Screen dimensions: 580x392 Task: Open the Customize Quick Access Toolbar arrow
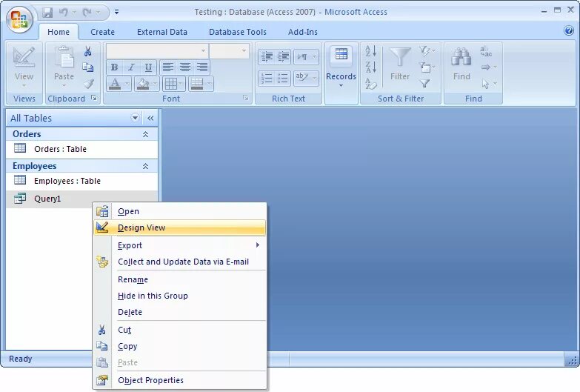[x=116, y=12]
